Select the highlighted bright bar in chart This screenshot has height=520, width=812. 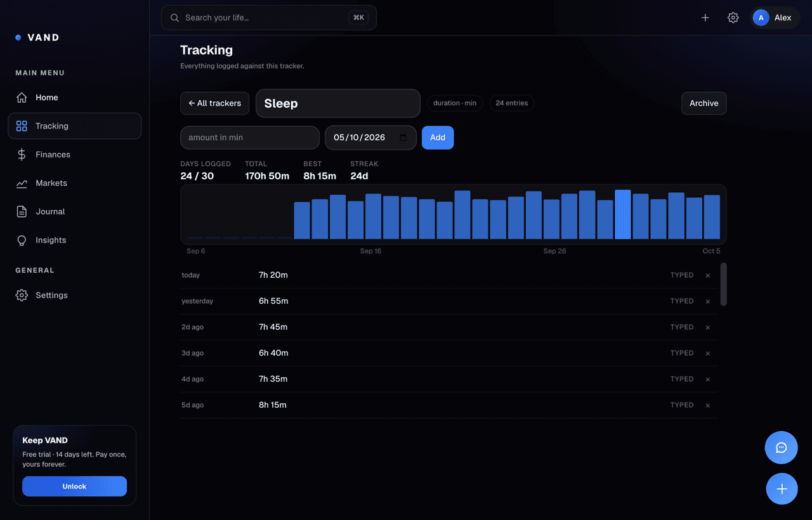pos(623,214)
